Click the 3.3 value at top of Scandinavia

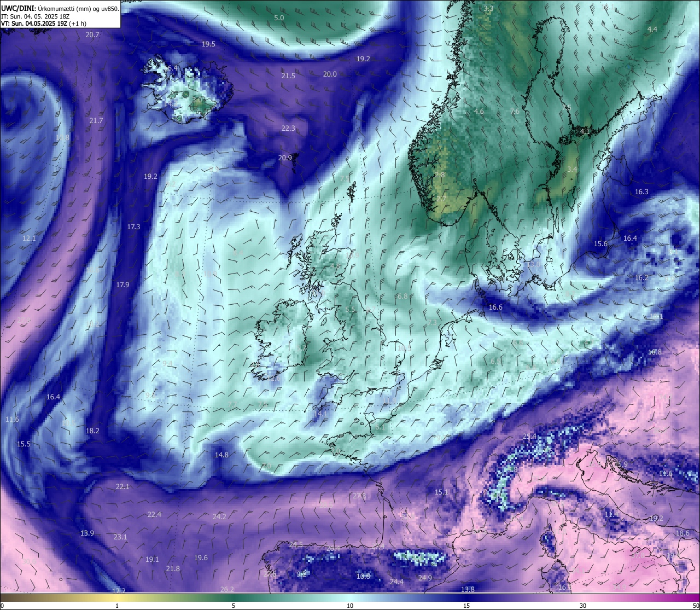tap(488, 8)
